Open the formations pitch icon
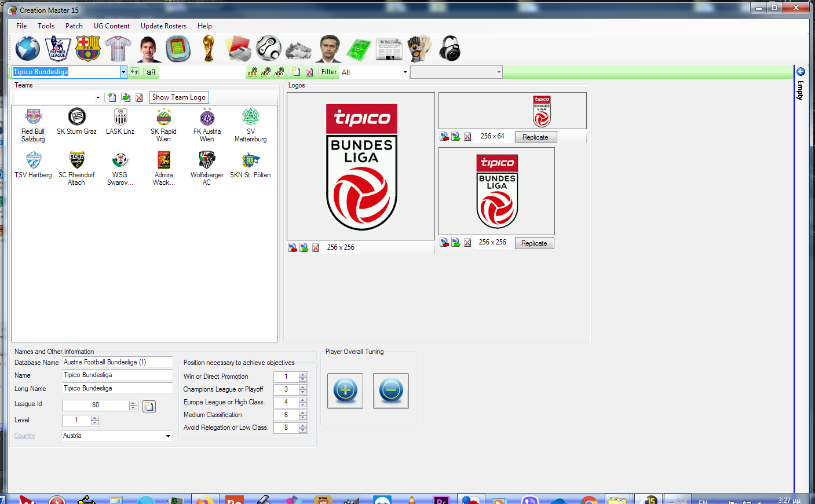Screen dimensions: 815x504 [359, 50]
